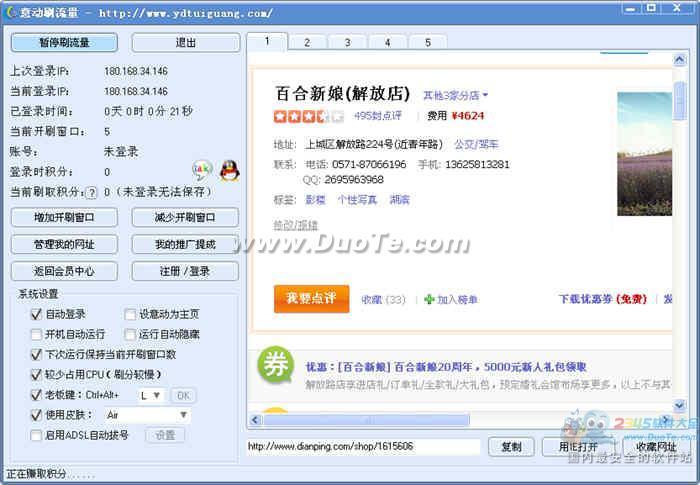Click the star rating icons
This screenshot has height=485, width=700.
(x=308, y=116)
